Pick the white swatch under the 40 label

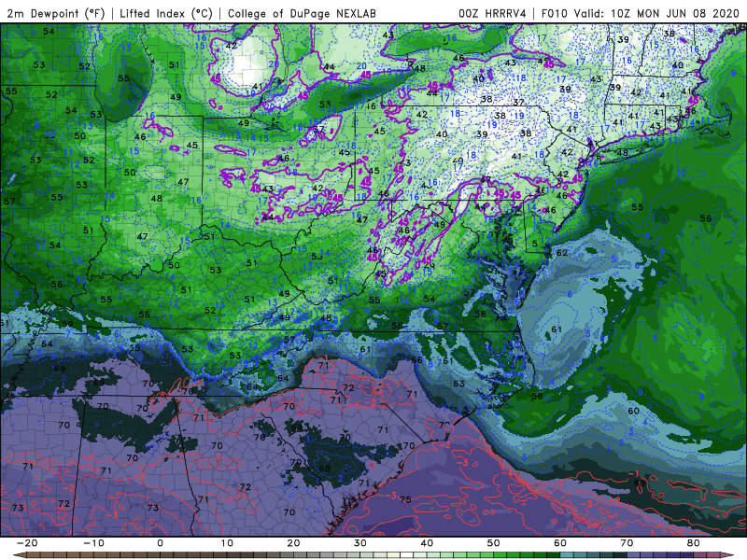406,554
